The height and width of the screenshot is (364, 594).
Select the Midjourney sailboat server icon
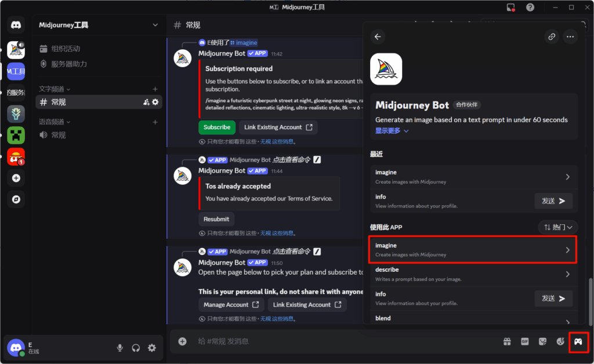16,50
